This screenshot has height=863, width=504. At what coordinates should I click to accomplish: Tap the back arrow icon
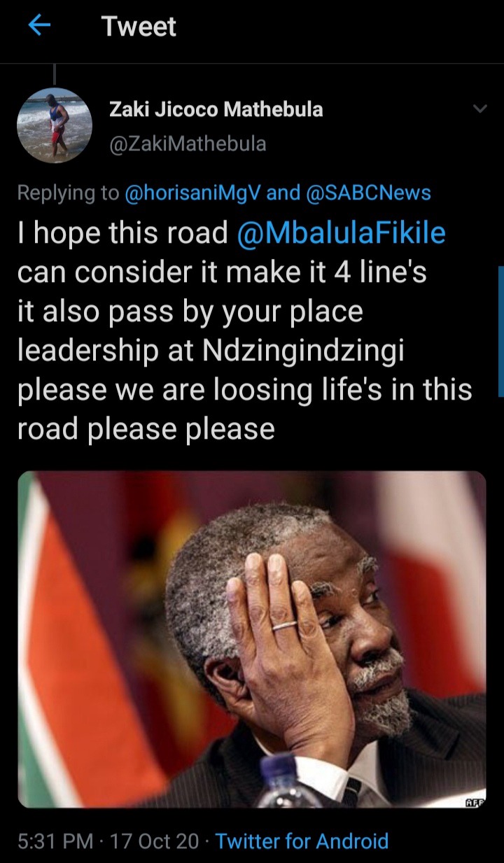[x=40, y=27]
